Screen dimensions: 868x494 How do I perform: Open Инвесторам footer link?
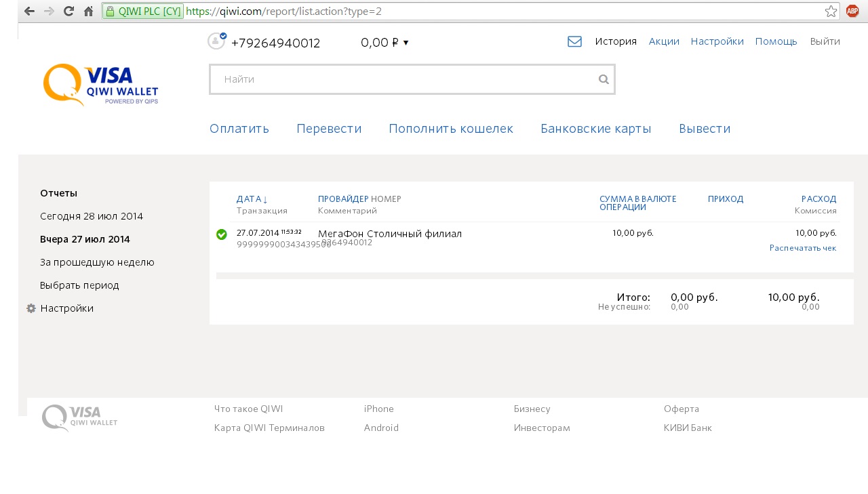[542, 428]
